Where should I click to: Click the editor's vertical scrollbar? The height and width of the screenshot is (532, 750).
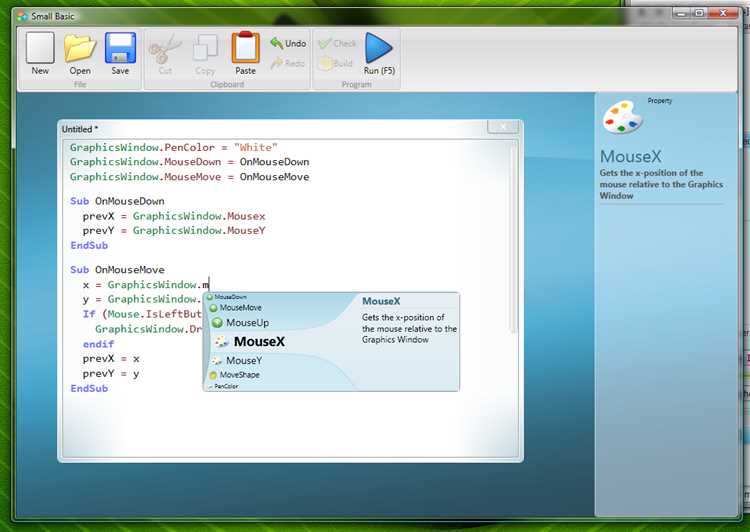[514, 238]
